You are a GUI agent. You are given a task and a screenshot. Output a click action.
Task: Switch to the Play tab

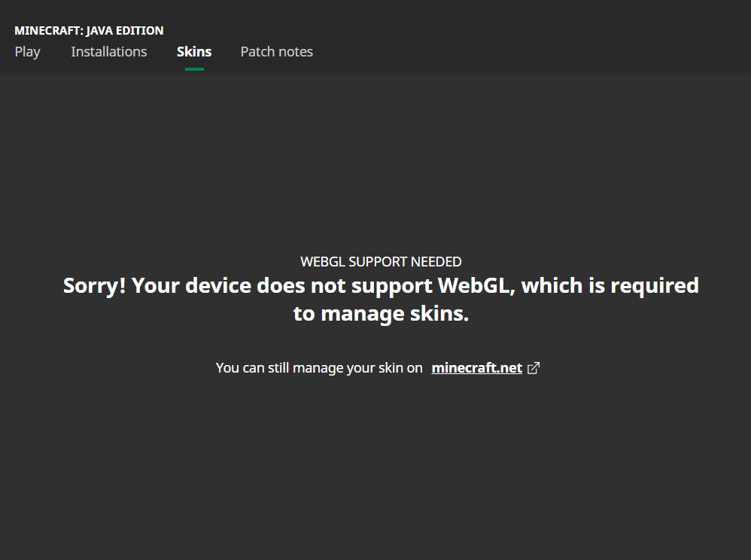pos(27,52)
